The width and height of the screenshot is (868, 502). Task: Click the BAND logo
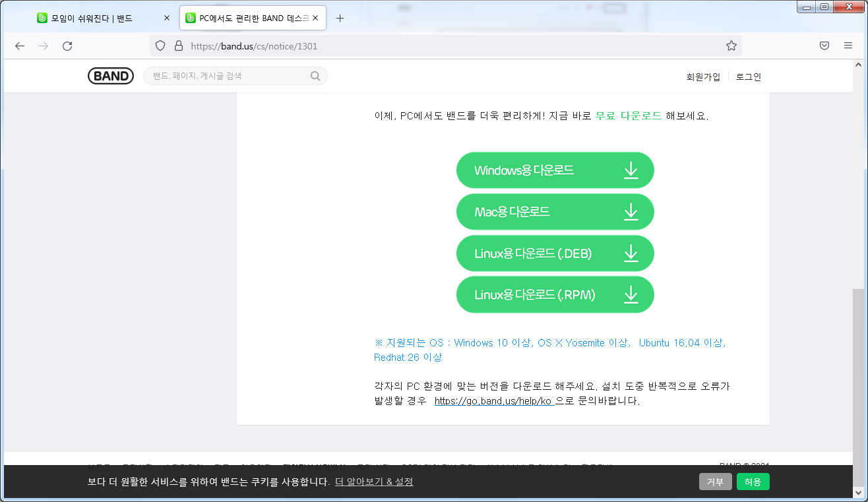point(111,77)
